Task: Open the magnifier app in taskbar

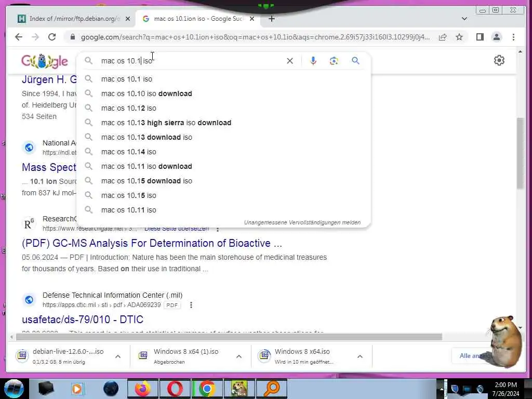Action: [271, 389]
